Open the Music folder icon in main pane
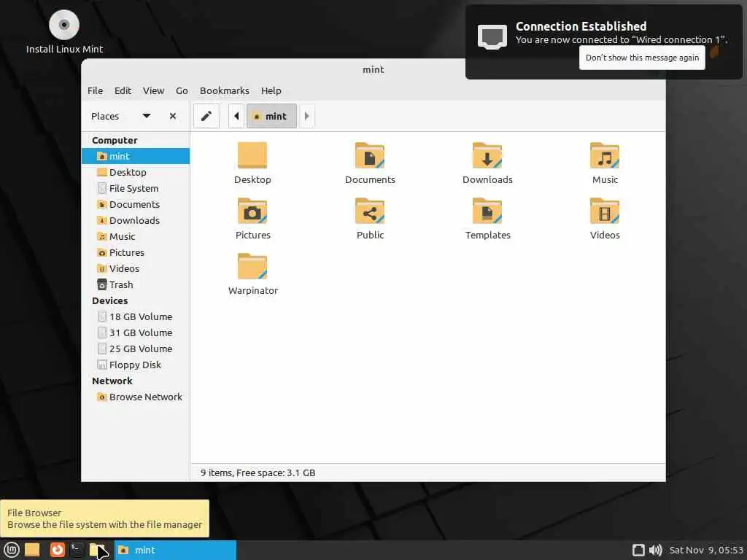 605,155
